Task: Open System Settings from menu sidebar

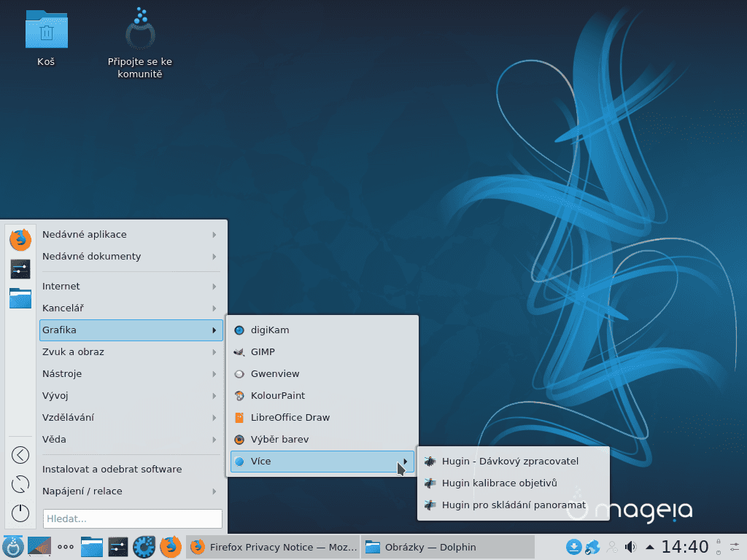Action: 20,268
